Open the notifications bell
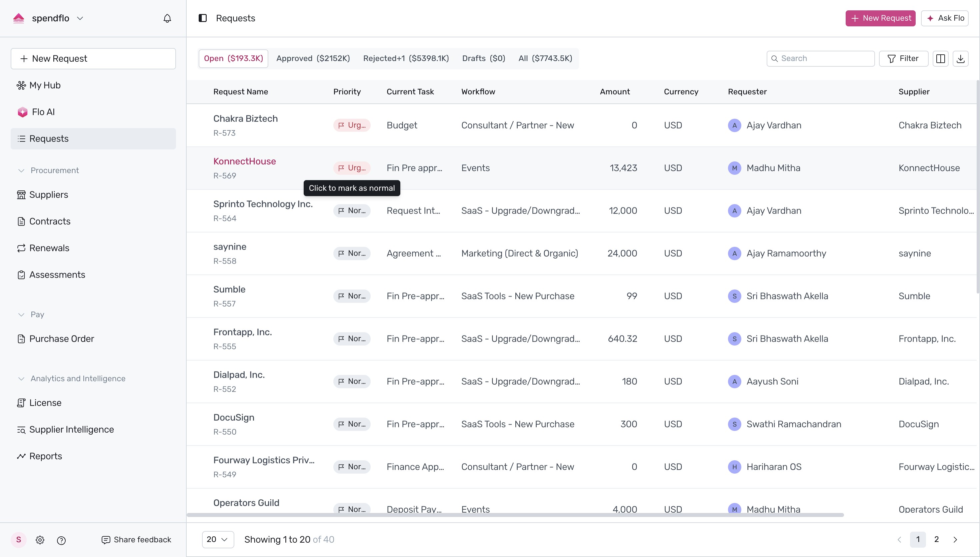Image resolution: width=980 pixels, height=557 pixels. pyautogui.click(x=167, y=18)
